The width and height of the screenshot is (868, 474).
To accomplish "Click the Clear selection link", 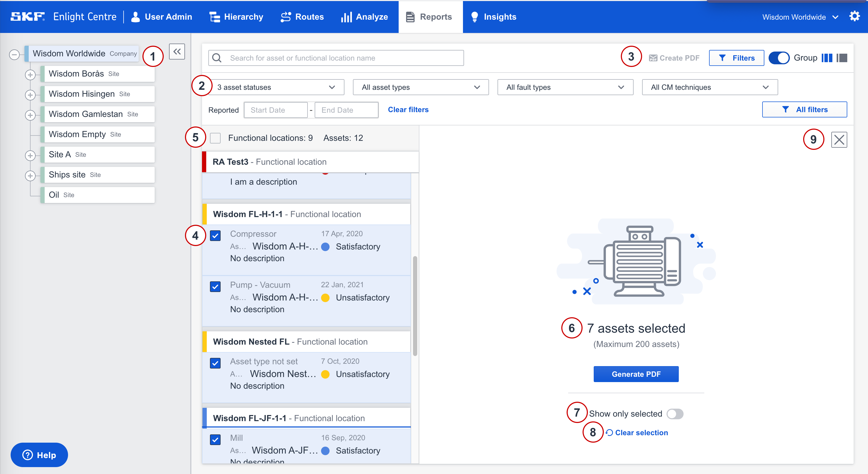I will (637, 433).
